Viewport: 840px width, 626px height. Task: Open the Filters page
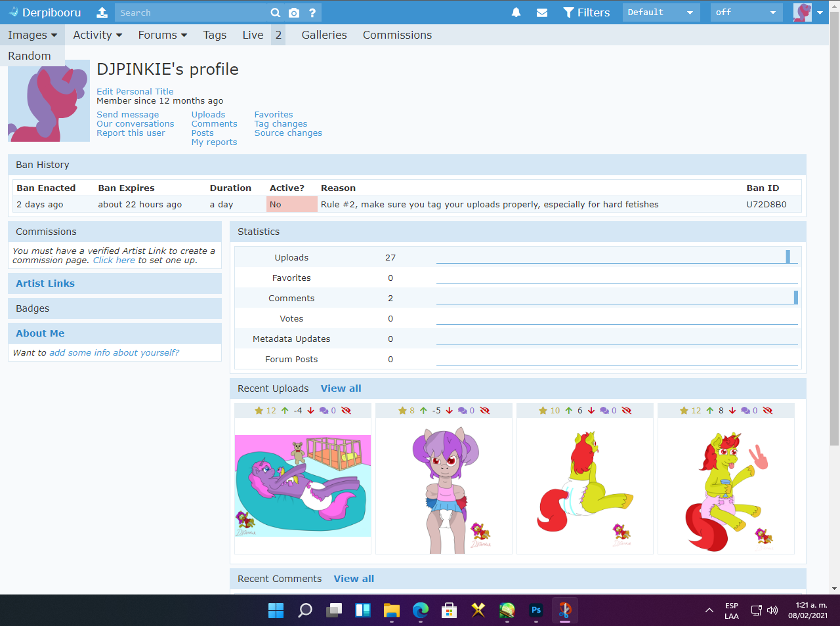[587, 12]
